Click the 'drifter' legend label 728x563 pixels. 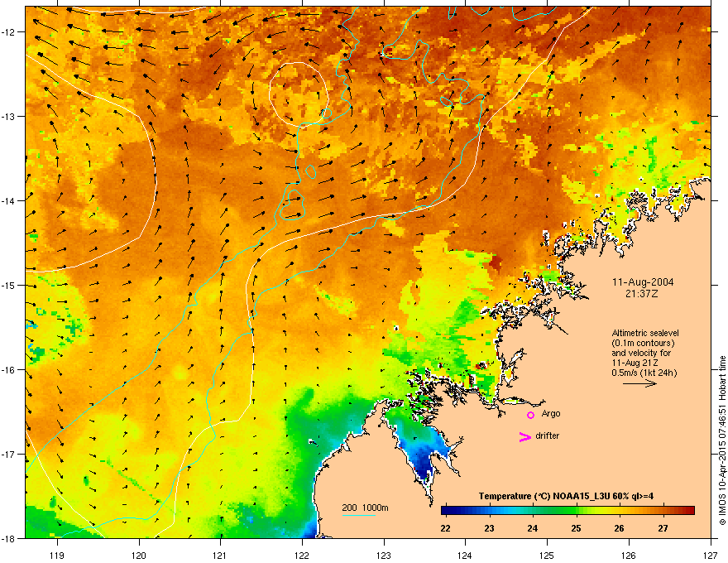(x=548, y=435)
